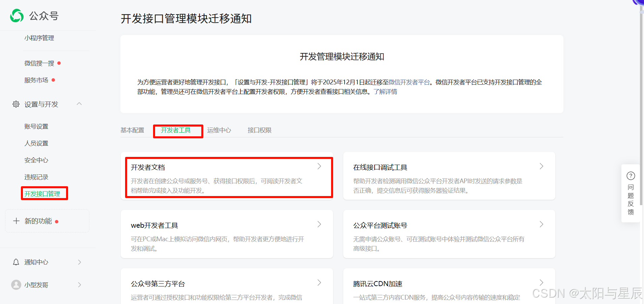Click the 小型发哥 account name
The image size is (644, 304).
coord(36,285)
